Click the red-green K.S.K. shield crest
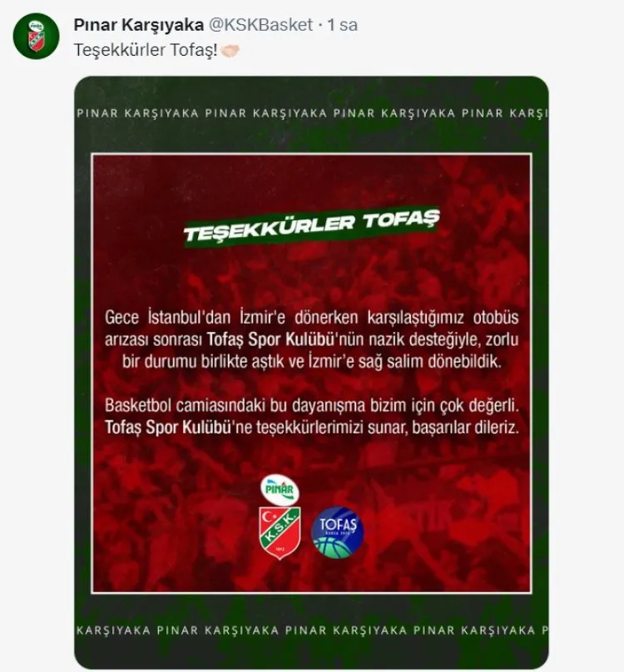 click(280, 533)
